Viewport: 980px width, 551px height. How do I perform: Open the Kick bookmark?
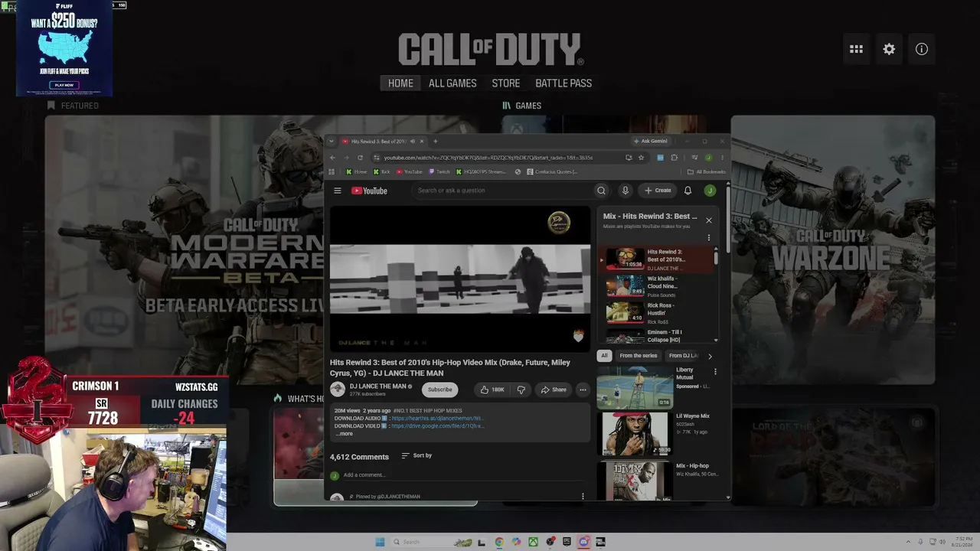point(381,171)
